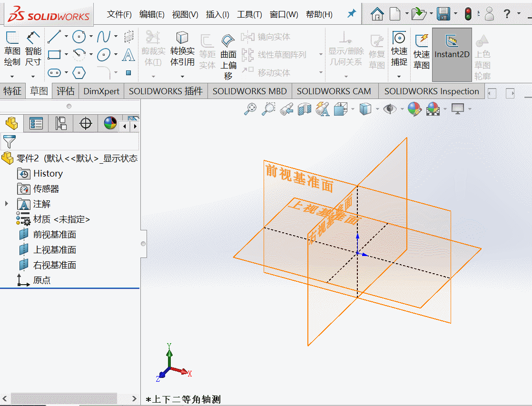Open the Circle tool dropdown arrow
This screenshot has width=532, height=406.
click(91, 36)
